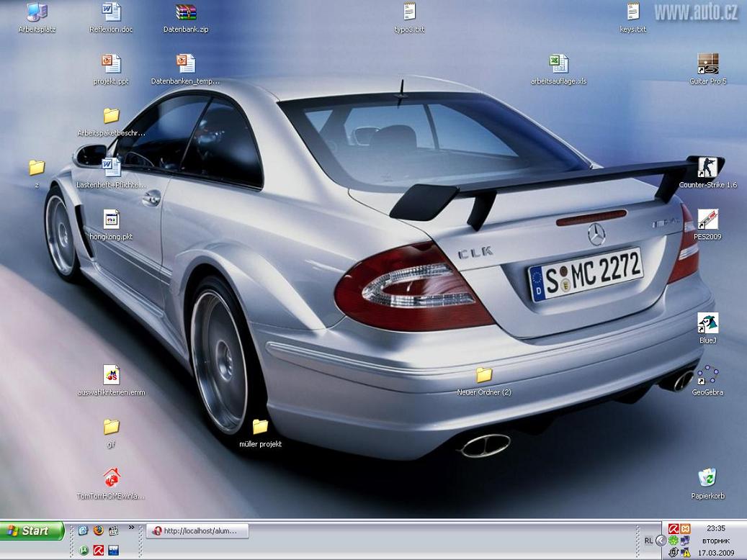Click the Arbeitsplatz computer icon
This screenshot has height=560, width=747.
coord(37,13)
